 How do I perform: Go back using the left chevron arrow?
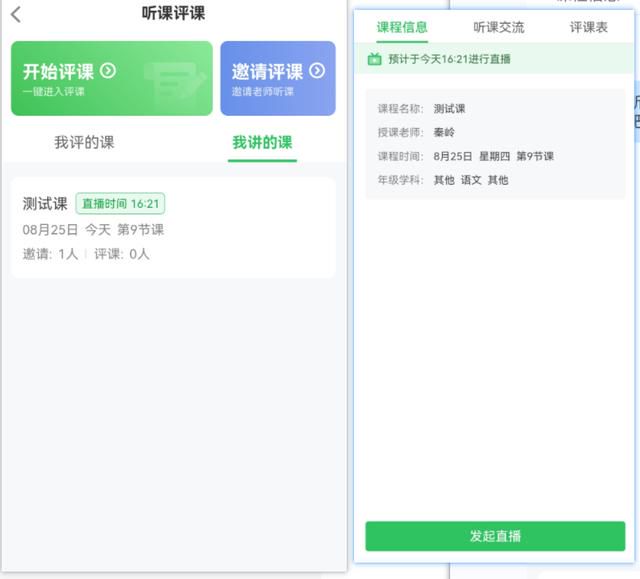click(x=16, y=15)
